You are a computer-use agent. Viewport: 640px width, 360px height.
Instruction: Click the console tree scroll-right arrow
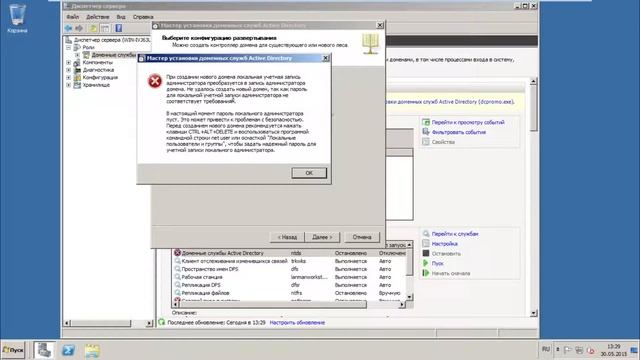tap(149, 323)
